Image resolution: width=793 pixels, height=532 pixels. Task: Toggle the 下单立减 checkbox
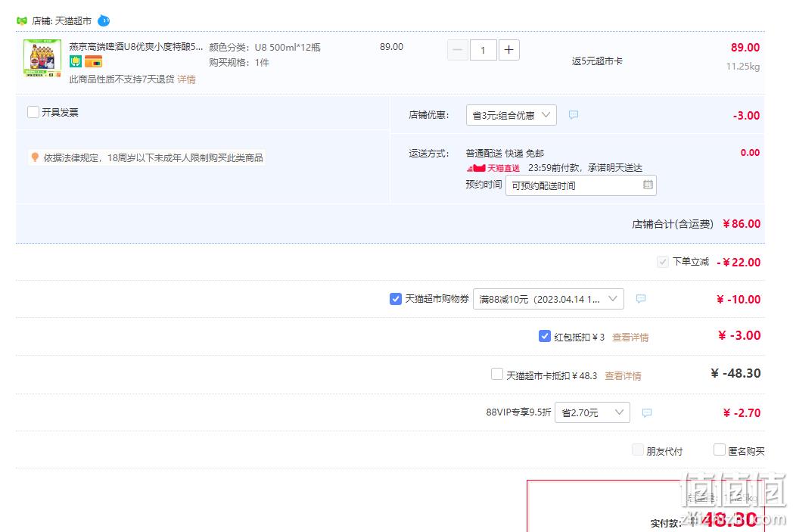[x=663, y=261]
